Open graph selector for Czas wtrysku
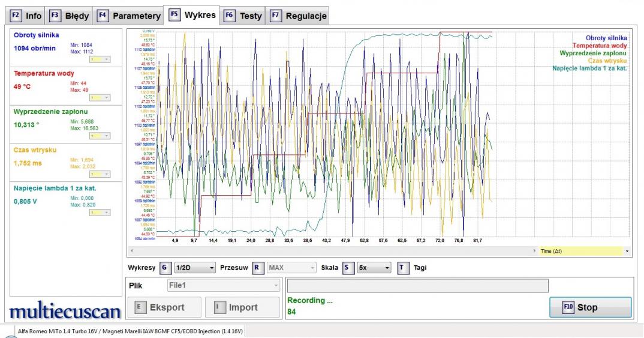Screen dimensions: 644x338 click(100, 174)
